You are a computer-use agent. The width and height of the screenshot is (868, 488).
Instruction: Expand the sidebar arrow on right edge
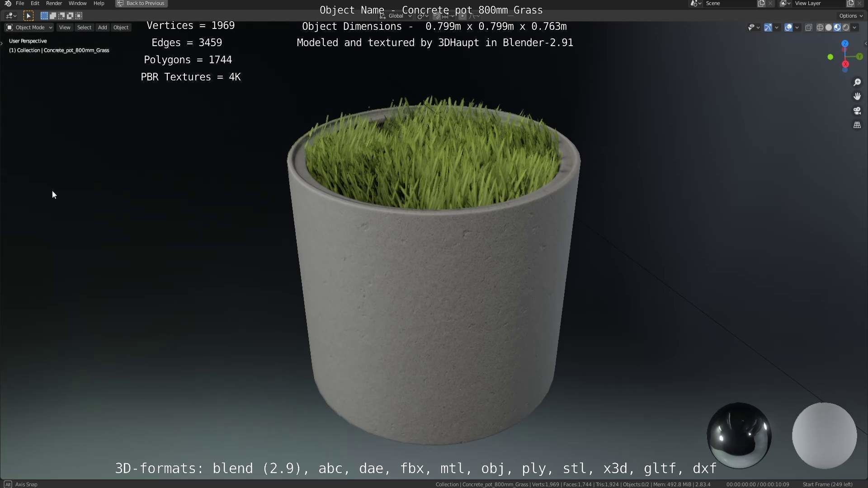(x=866, y=43)
